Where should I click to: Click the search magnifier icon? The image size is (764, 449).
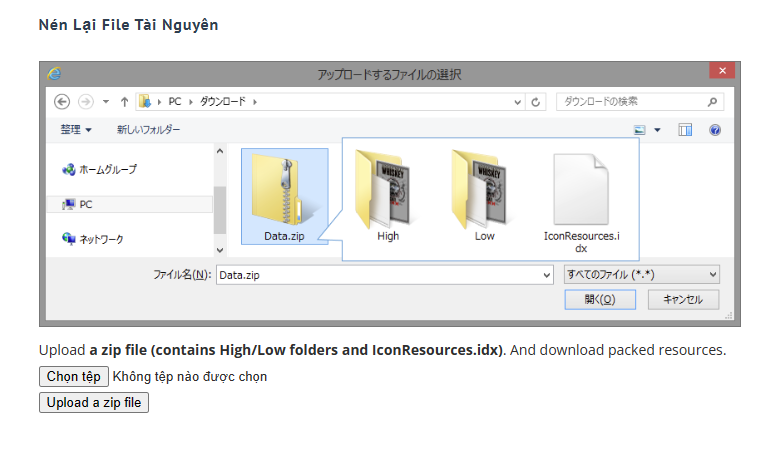pyautogui.click(x=712, y=102)
